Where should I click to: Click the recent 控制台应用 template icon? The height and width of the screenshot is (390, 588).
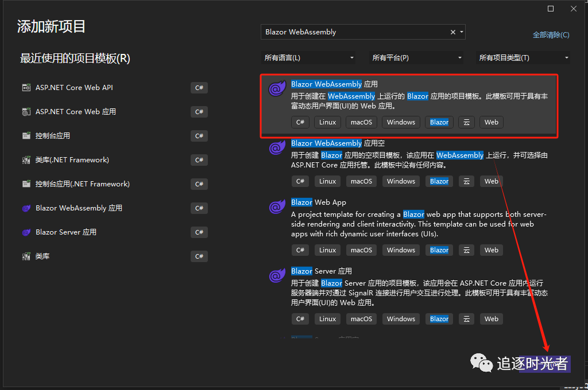point(26,136)
